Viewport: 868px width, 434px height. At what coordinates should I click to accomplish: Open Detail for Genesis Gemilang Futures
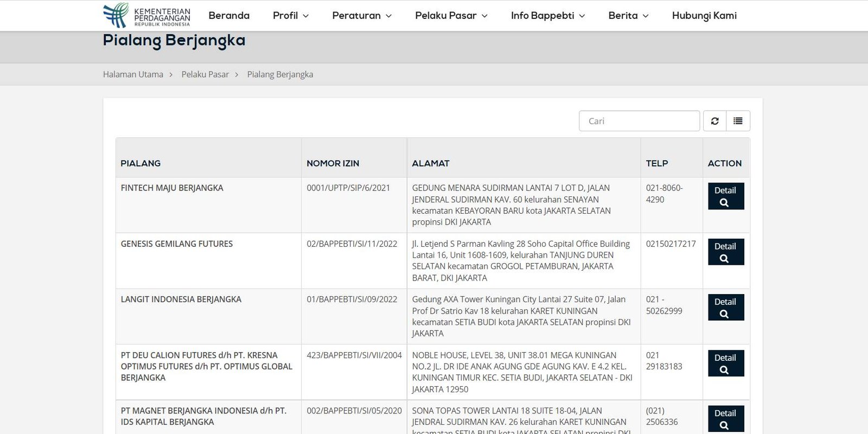tap(726, 252)
